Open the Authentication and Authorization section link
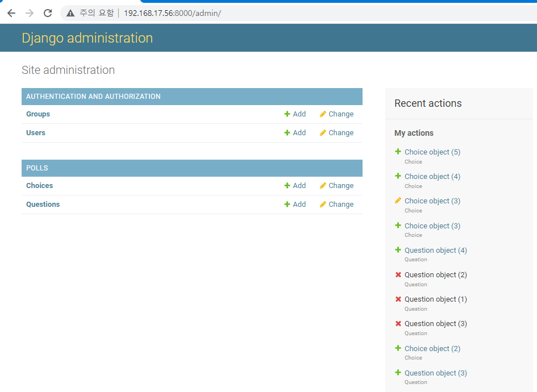537x392 pixels. pyautogui.click(x=93, y=97)
